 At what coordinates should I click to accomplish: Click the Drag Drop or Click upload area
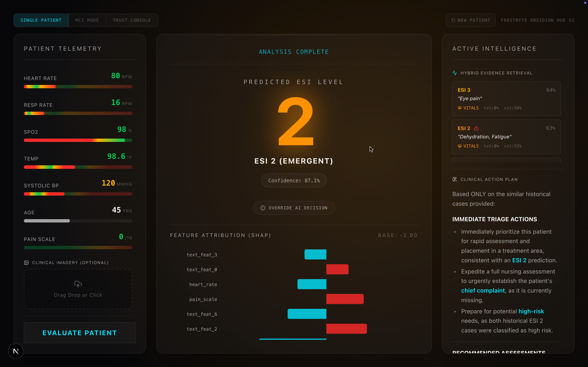[x=78, y=289]
